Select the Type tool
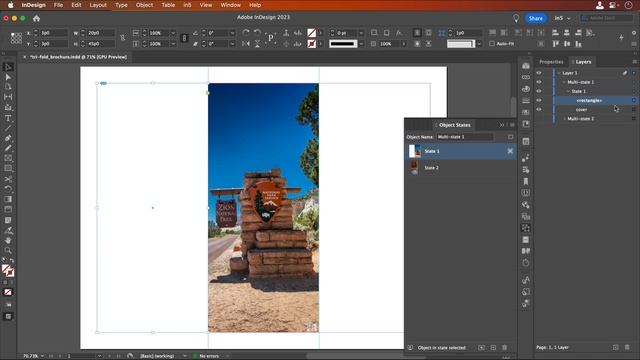The image size is (640, 360). (8, 118)
